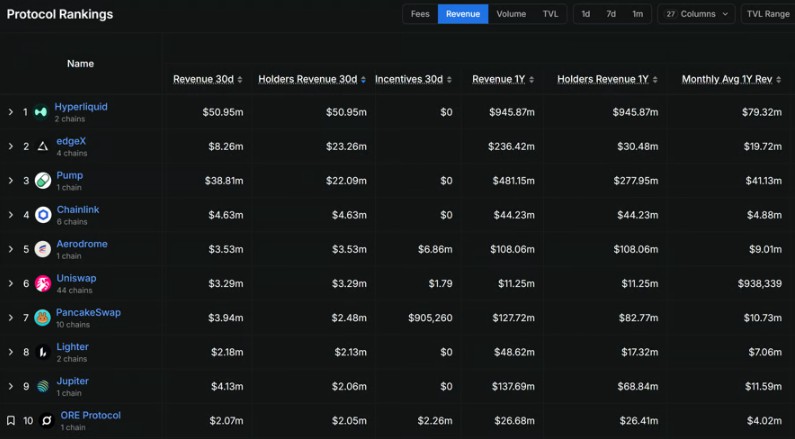This screenshot has height=439, width=795.
Task: Click the Pump pill logo icon
Action: click(x=43, y=180)
